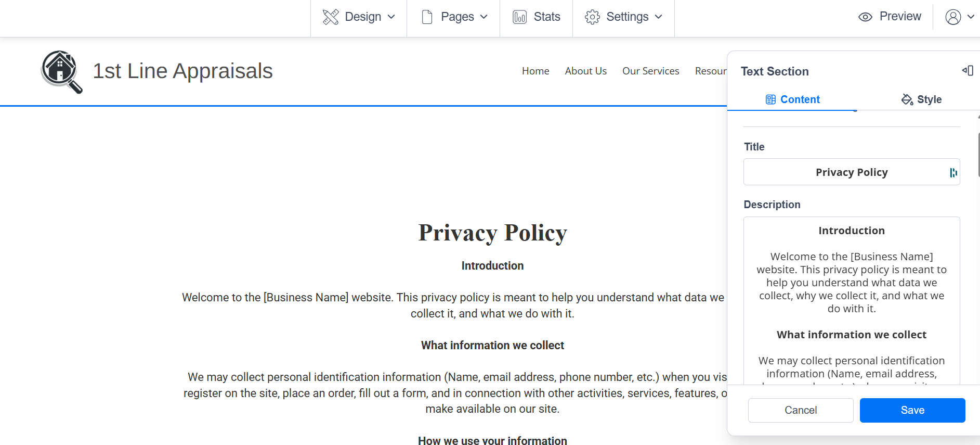
Task: Click the Preview eye icon
Action: [x=865, y=17]
